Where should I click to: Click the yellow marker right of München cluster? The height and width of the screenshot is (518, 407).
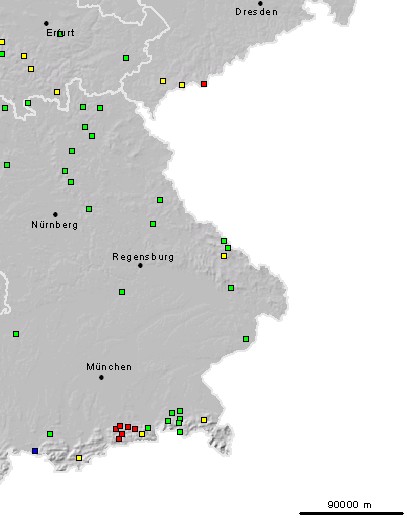pyautogui.click(x=204, y=420)
